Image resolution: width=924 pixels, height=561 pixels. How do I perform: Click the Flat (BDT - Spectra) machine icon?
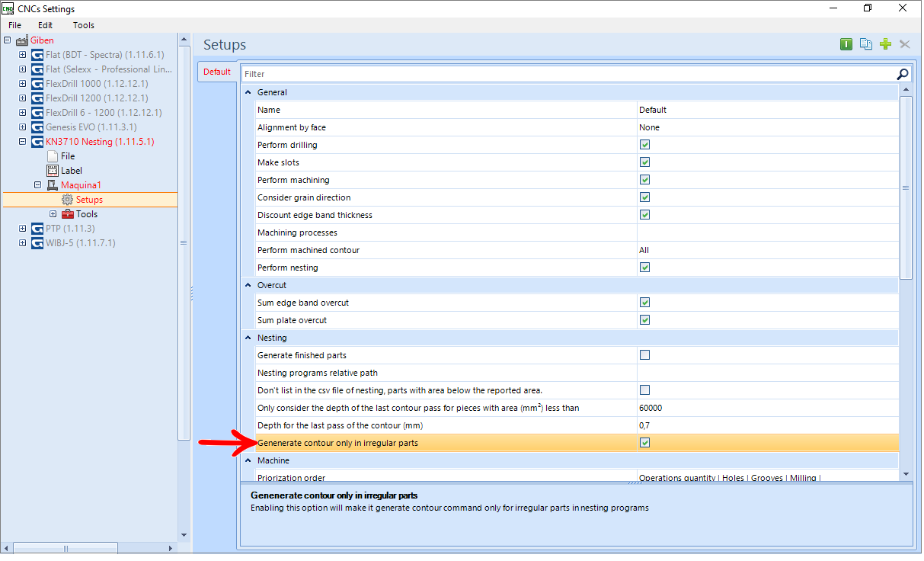(x=37, y=55)
